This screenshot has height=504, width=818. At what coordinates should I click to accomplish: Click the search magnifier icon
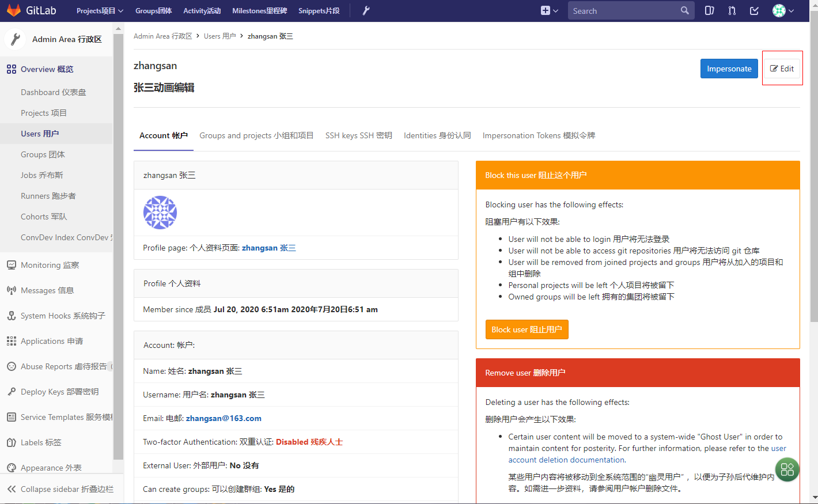(x=684, y=10)
